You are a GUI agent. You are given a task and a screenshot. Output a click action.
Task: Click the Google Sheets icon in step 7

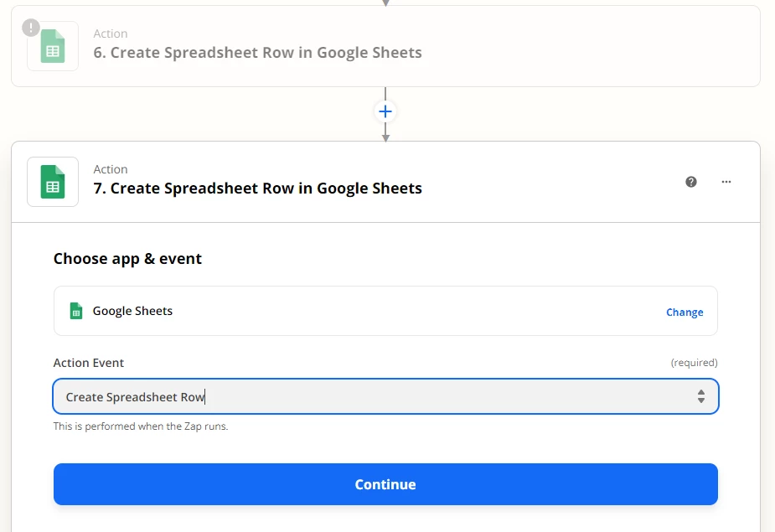[53, 182]
